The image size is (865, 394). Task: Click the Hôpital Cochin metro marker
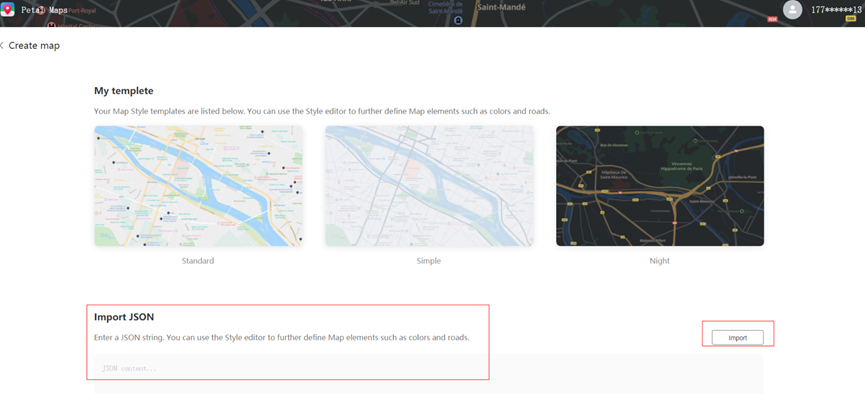[51, 24]
